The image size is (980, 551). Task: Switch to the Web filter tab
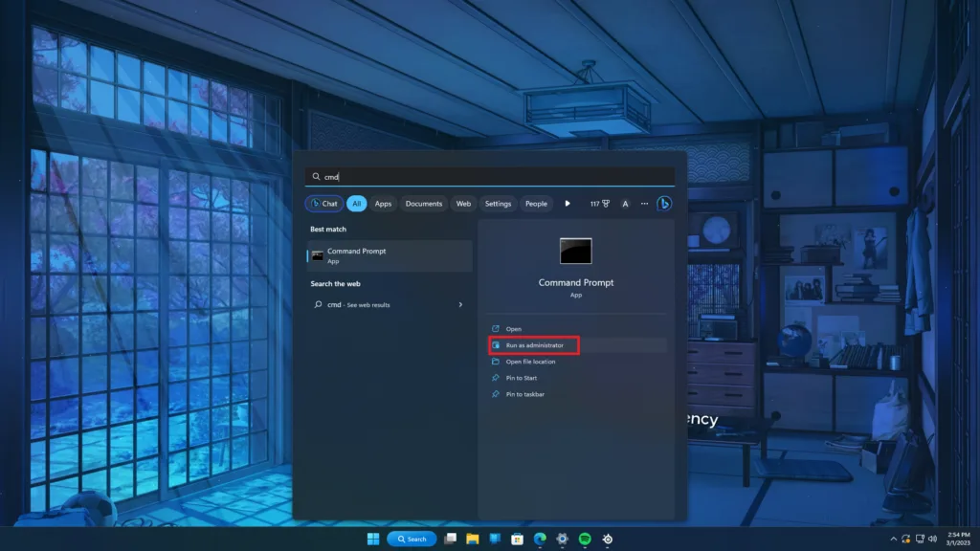(x=463, y=204)
